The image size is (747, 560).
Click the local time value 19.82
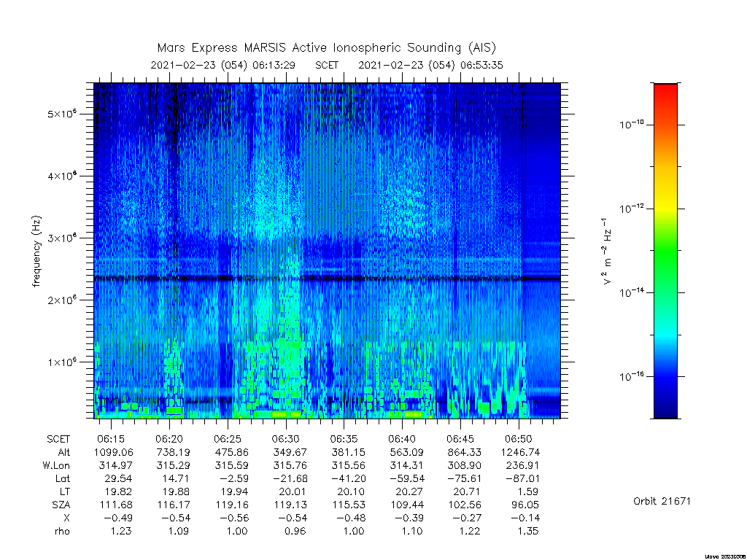click(x=118, y=491)
